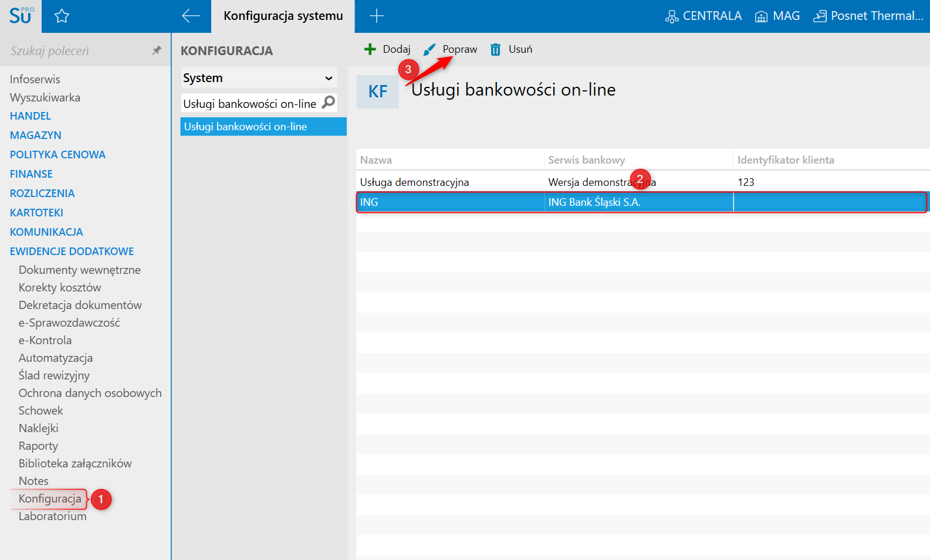Image resolution: width=930 pixels, height=560 pixels.
Task: Open Ślad rewizyjny
Action: point(54,375)
